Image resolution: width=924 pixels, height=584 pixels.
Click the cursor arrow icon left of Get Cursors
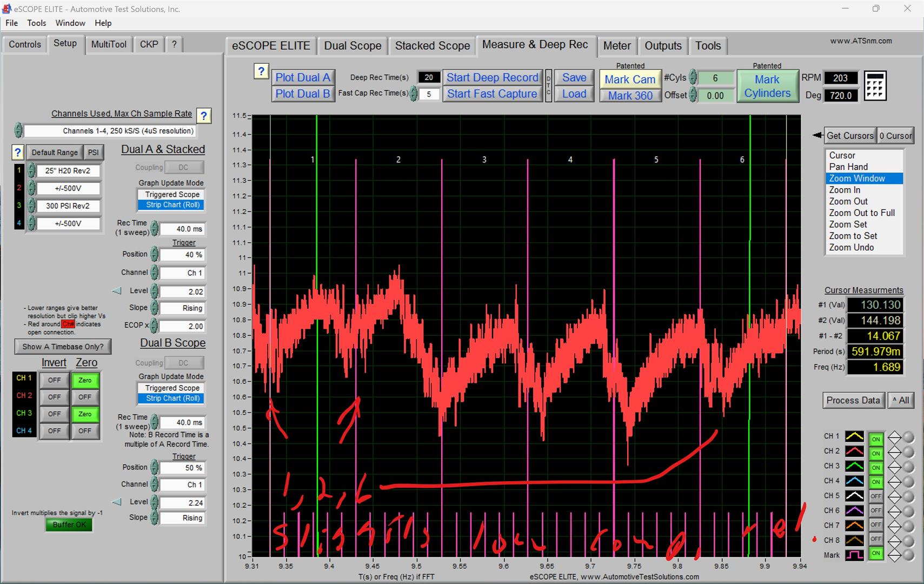point(817,135)
